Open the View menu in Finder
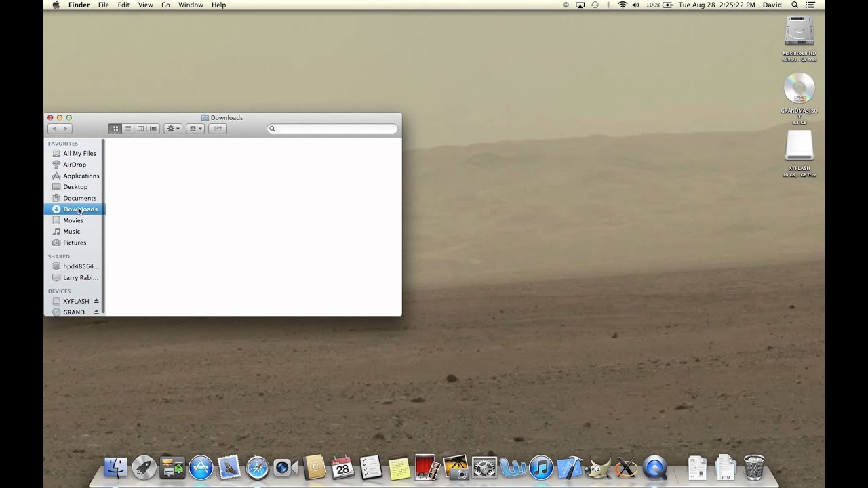 145,5
